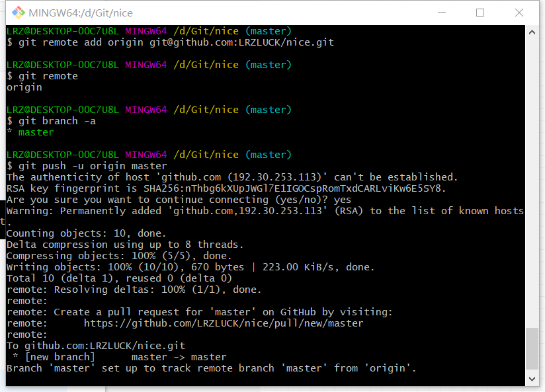Click the '[new branch] master -> master' line
The width and height of the screenshot is (545, 392).
(x=120, y=357)
